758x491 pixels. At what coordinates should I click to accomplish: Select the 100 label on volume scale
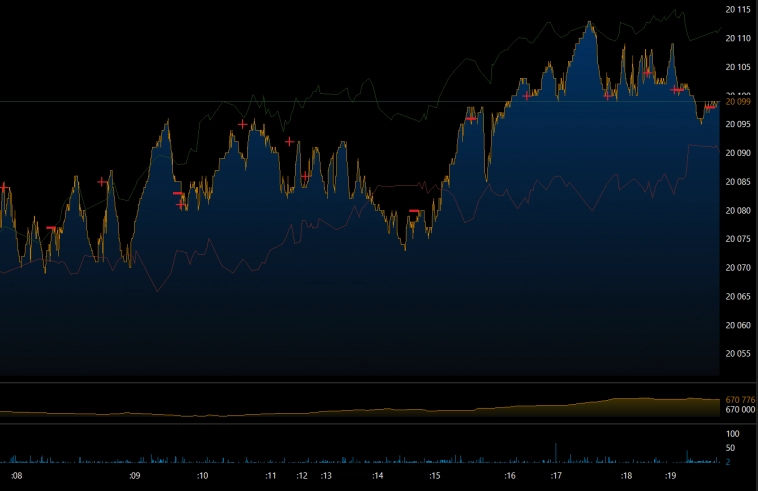(x=732, y=434)
